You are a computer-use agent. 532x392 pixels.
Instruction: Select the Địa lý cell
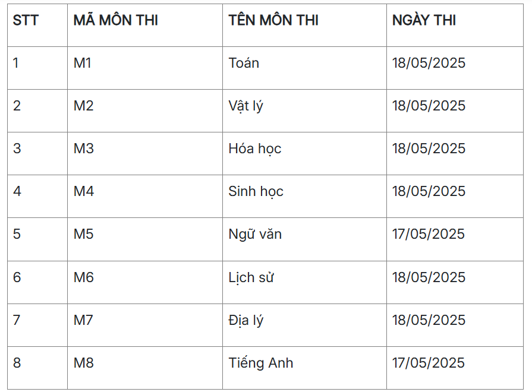coord(245,320)
